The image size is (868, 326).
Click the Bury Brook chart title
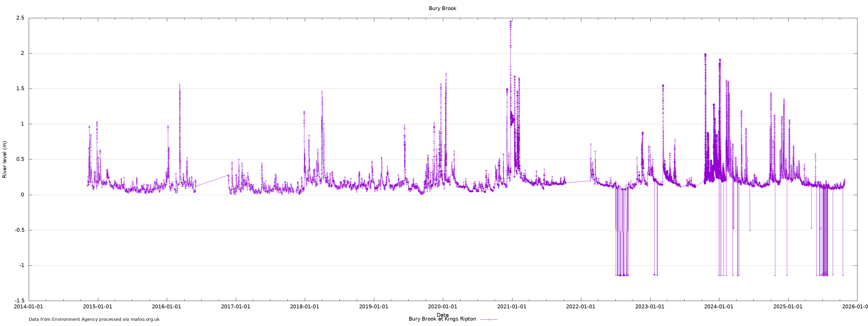pos(442,8)
